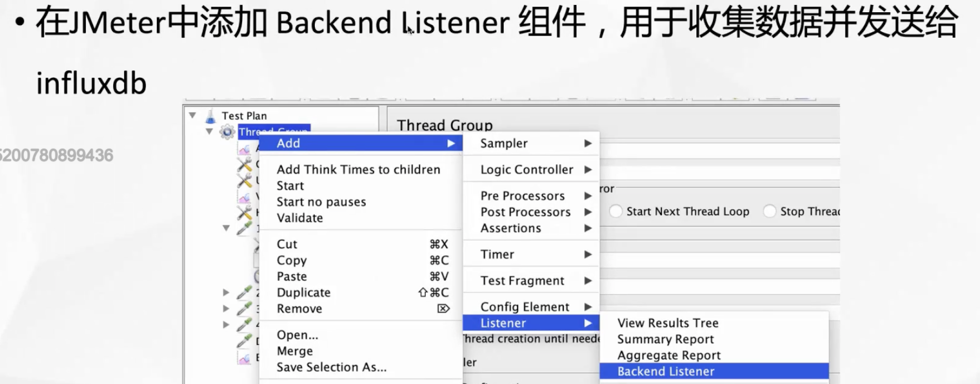Choose Backend Listener
The image size is (980, 384).
pos(714,371)
